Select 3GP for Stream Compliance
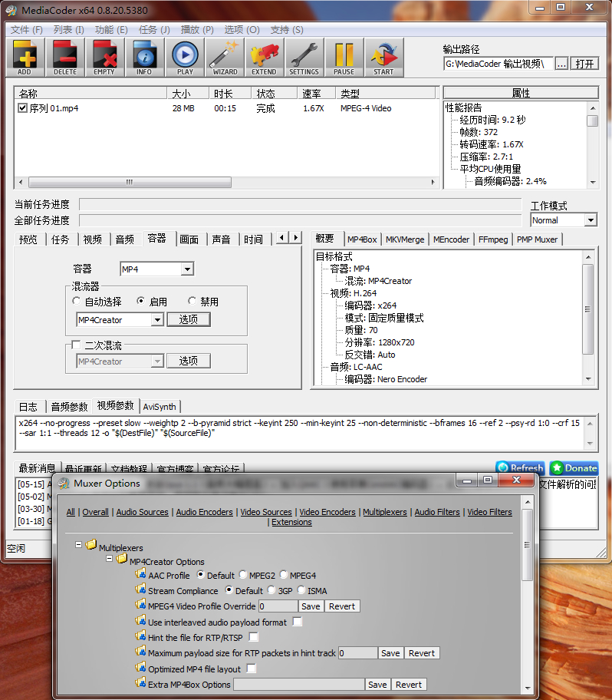Image resolution: width=612 pixels, height=700 pixels. (x=271, y=590)
